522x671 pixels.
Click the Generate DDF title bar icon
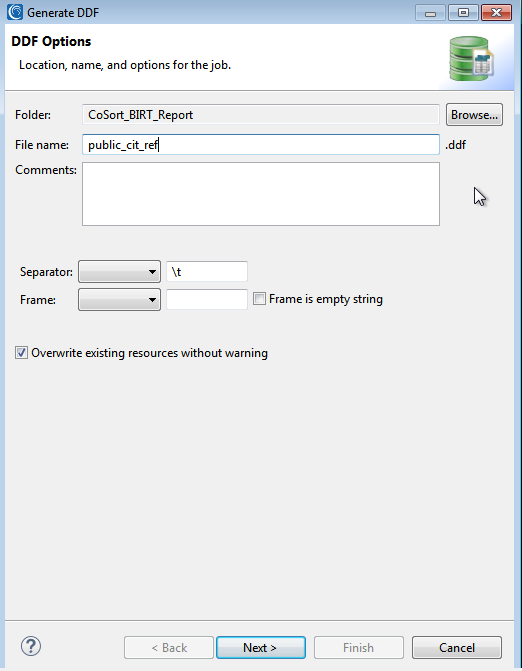tap(15, 12)
